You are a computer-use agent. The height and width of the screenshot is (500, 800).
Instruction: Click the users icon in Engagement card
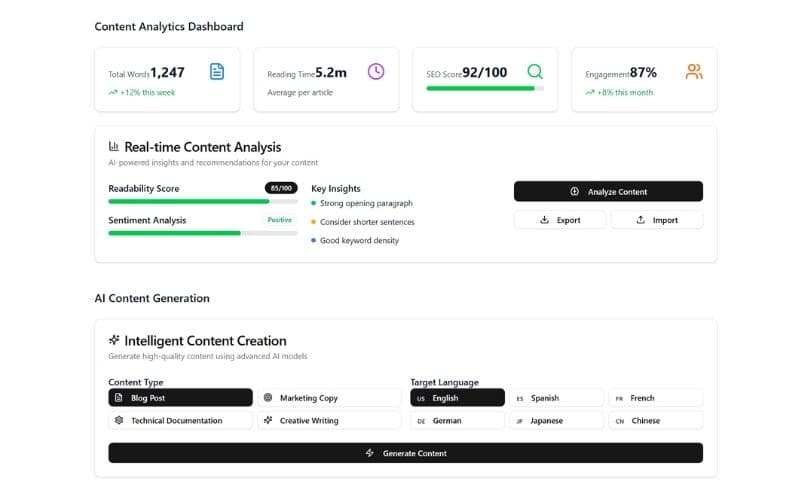694,72
